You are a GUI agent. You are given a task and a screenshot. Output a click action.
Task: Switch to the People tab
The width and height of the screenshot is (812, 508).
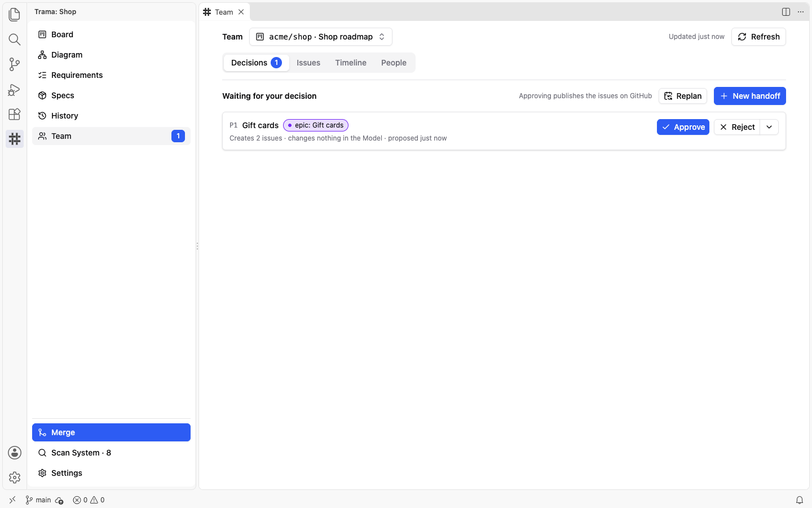[394, 63]
